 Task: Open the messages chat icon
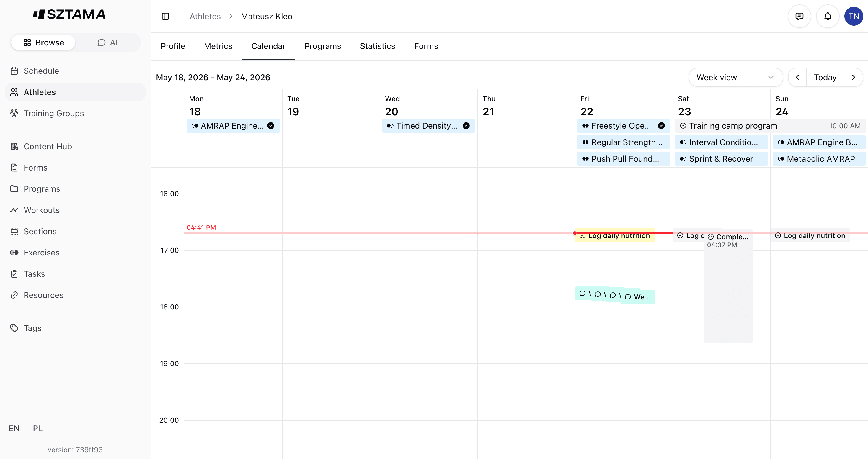click(799, 16)
